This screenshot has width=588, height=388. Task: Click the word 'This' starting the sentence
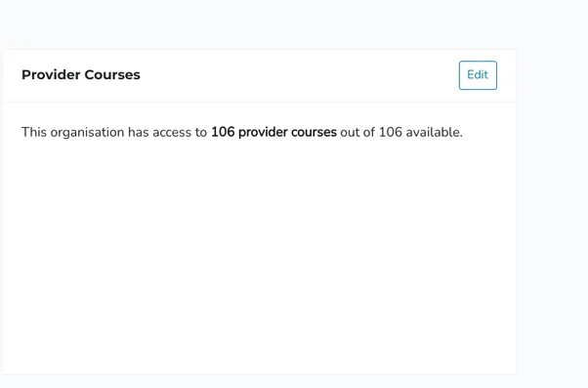click(34, 132)
